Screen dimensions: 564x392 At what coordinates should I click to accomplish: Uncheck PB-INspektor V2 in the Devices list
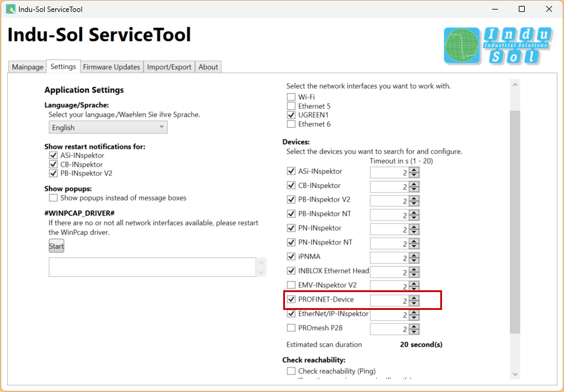click(291, 200)
